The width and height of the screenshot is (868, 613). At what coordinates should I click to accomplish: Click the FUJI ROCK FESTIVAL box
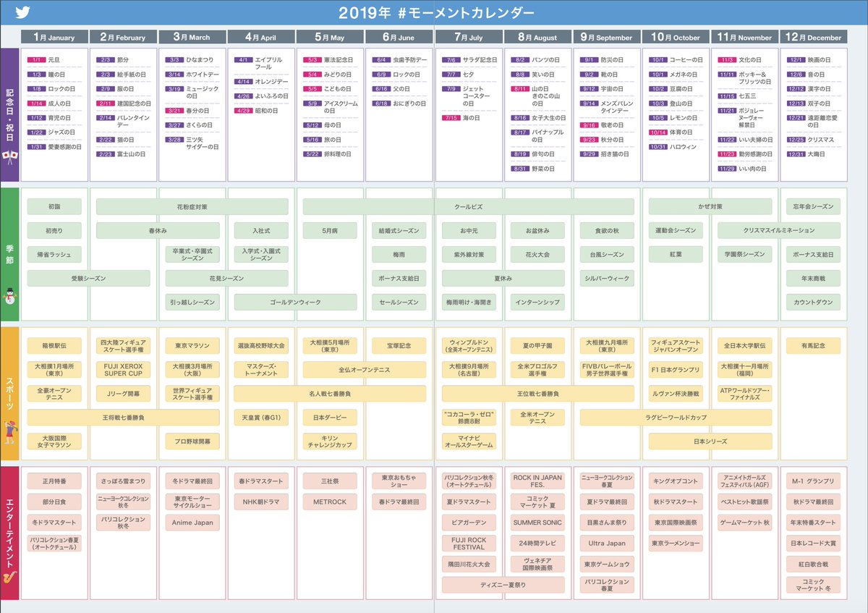point(469,544)
